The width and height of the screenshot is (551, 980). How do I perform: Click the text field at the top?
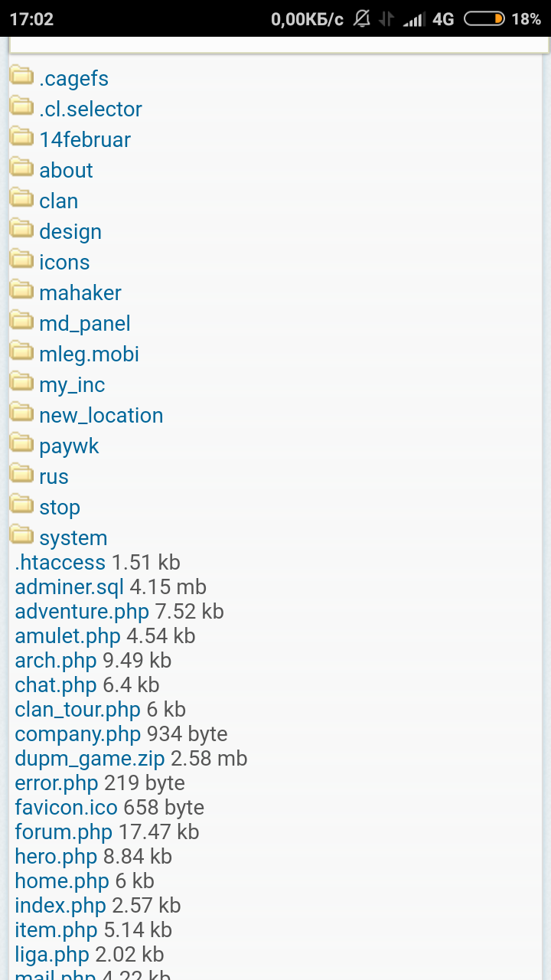click(279, 44)
